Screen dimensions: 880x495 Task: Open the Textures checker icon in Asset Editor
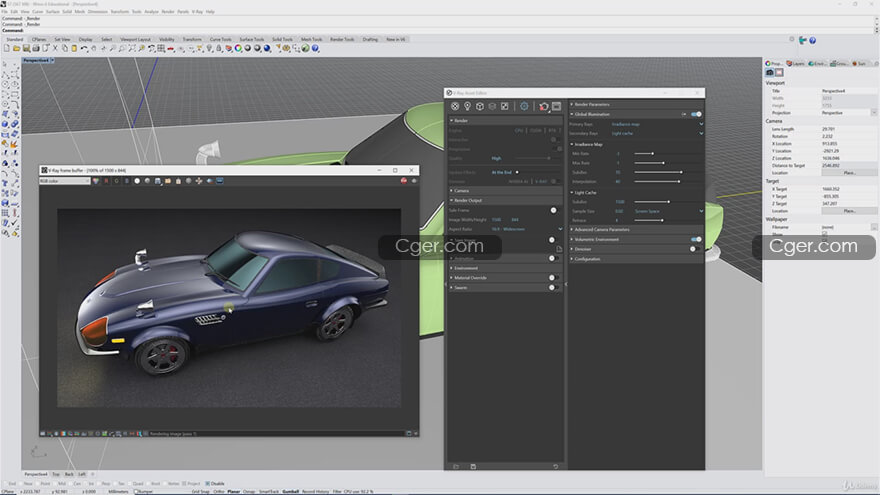tap(505, 106)
